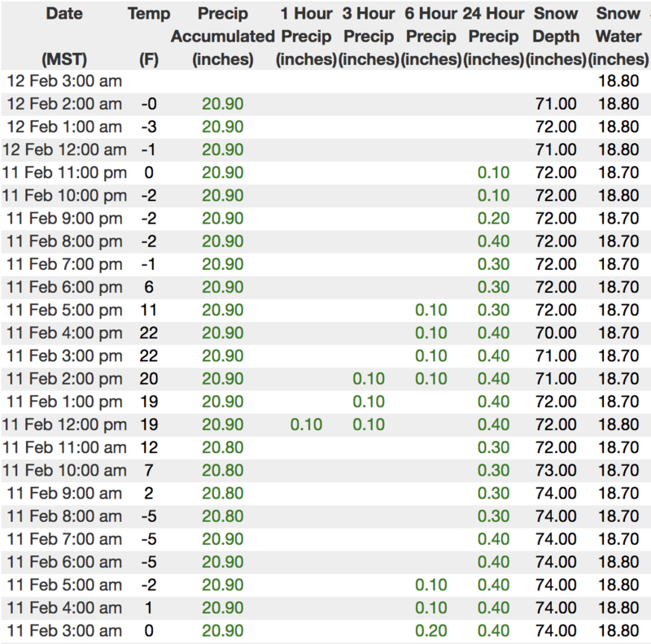The image size is (651, 644).
Task: Click the 6 Hour Precip header
Action: (x=431, y=37)
